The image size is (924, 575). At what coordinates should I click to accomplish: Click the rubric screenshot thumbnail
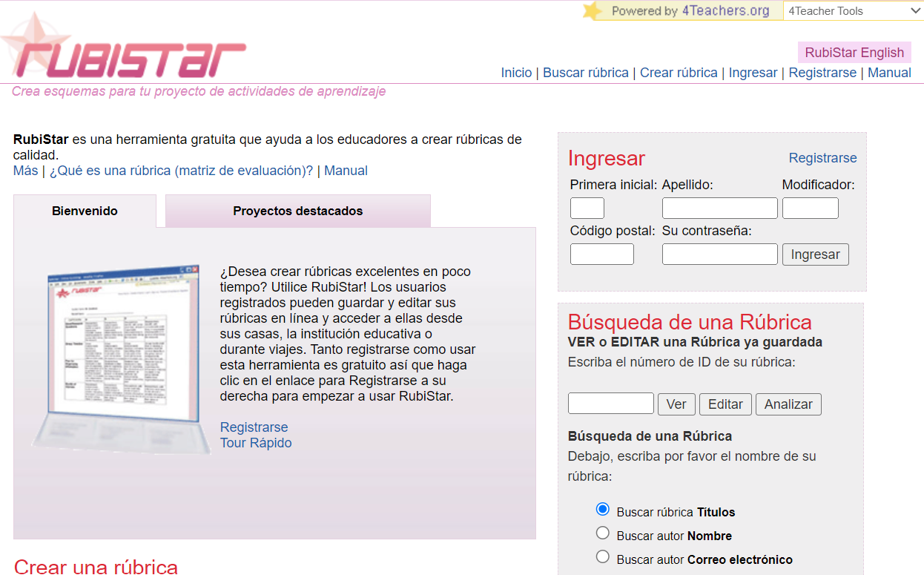tap(121, 358)
